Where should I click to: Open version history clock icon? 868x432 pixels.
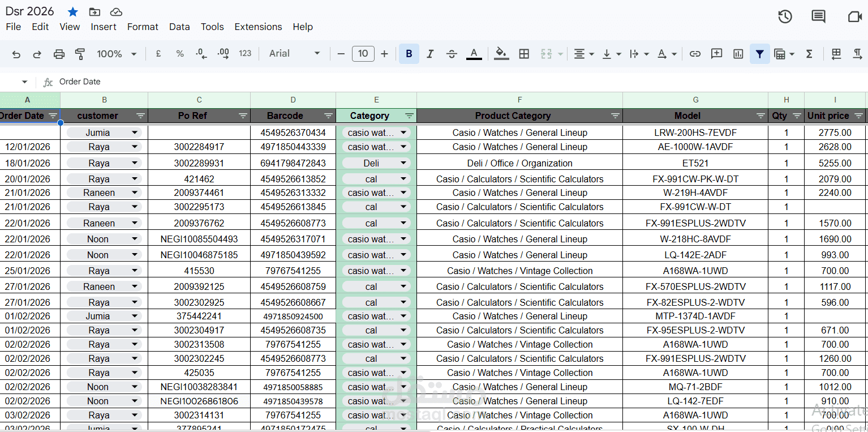tap(785, 17)
